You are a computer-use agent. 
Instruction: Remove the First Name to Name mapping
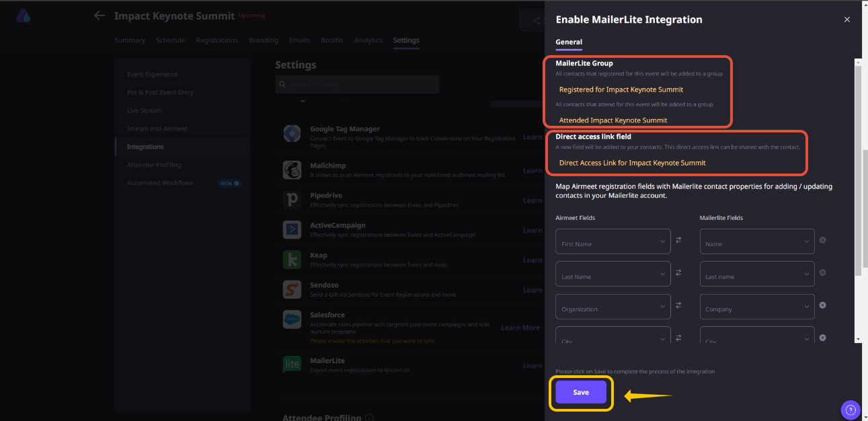pos(822,240)
